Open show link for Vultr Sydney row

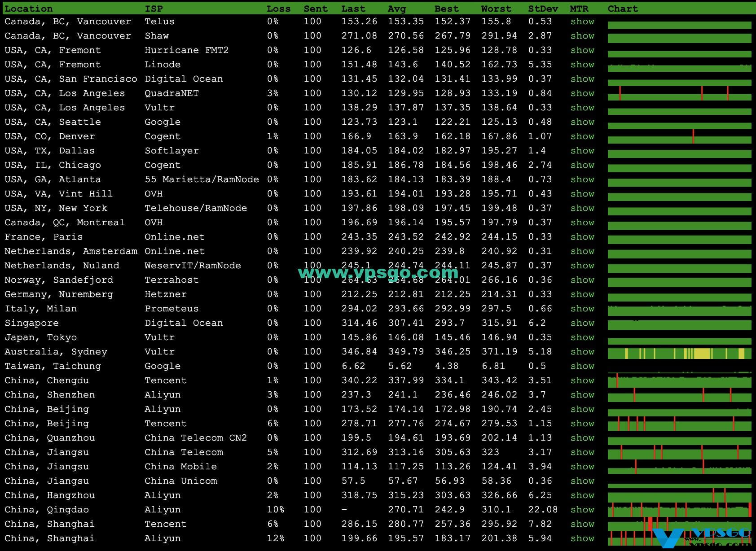pyautogui.click(x=582, y=352)
